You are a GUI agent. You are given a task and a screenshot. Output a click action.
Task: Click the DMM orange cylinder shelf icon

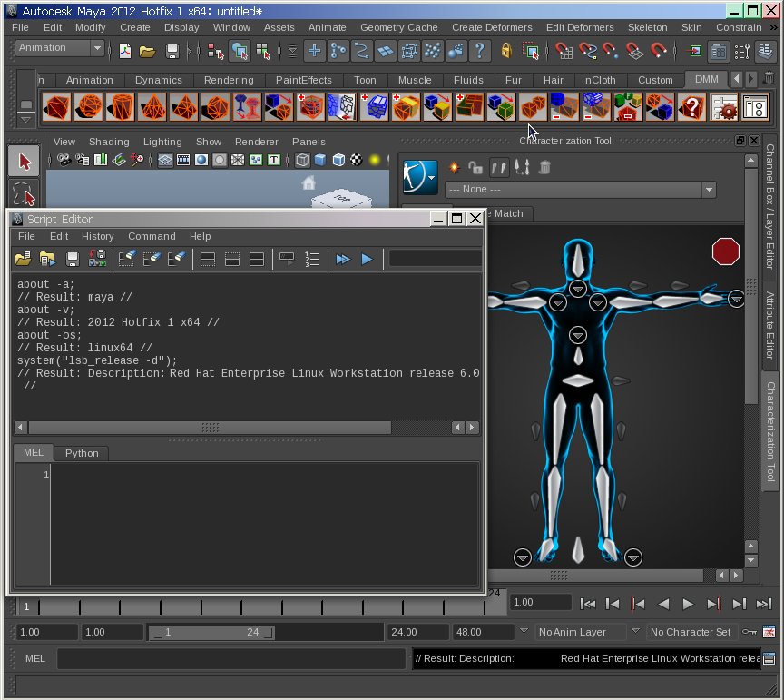point(120,106)
